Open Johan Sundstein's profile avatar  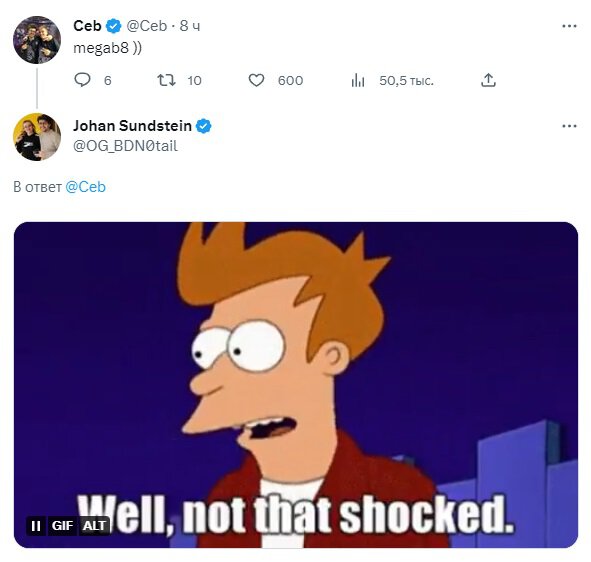pos(37,137)
